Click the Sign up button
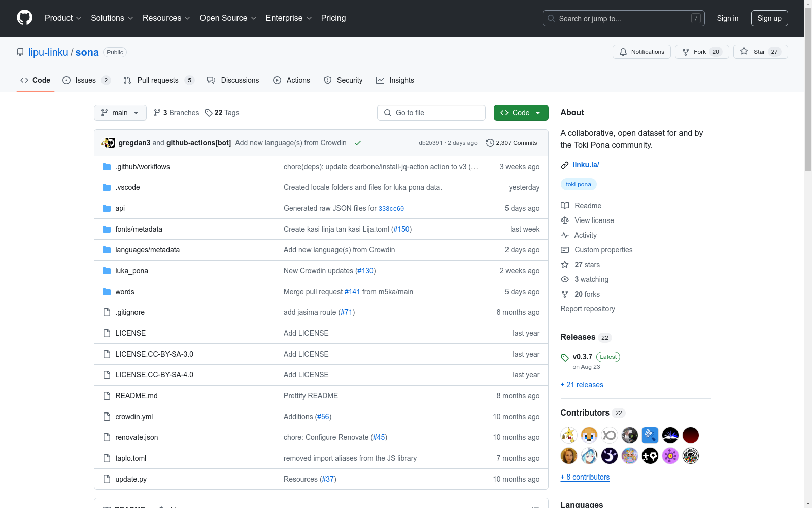812x508 pixels. tap(769, 18)
